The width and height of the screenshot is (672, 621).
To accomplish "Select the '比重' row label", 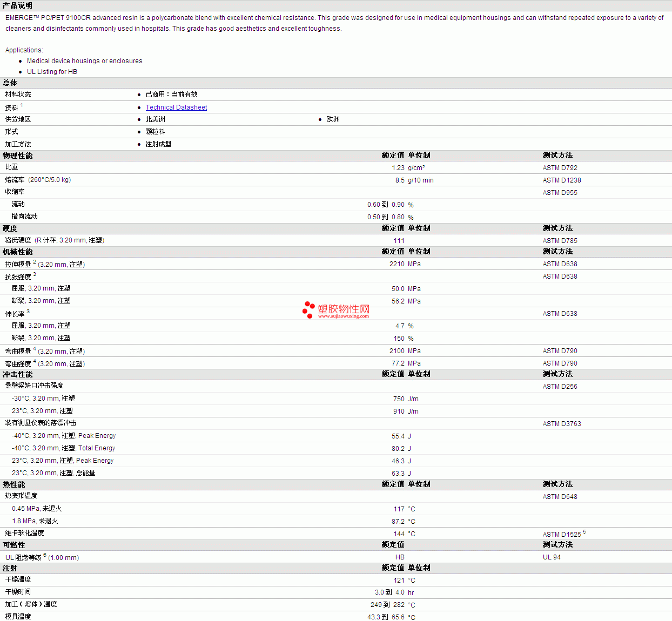I will 12,167.
